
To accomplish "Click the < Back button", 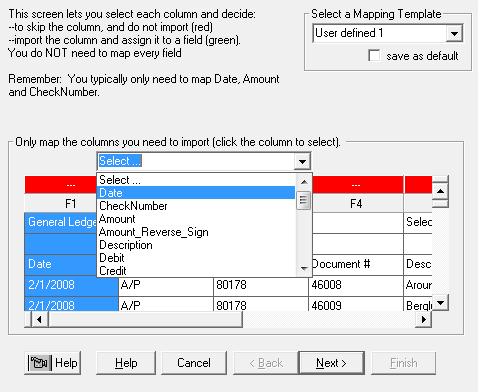I will click(x=266, y=363).
